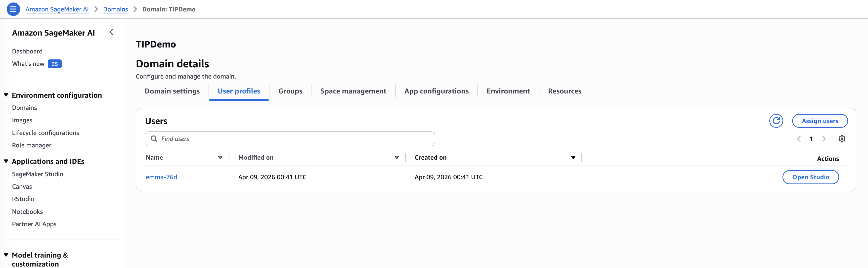Click the Environment configuration section heading

click(x=57, y=95)
